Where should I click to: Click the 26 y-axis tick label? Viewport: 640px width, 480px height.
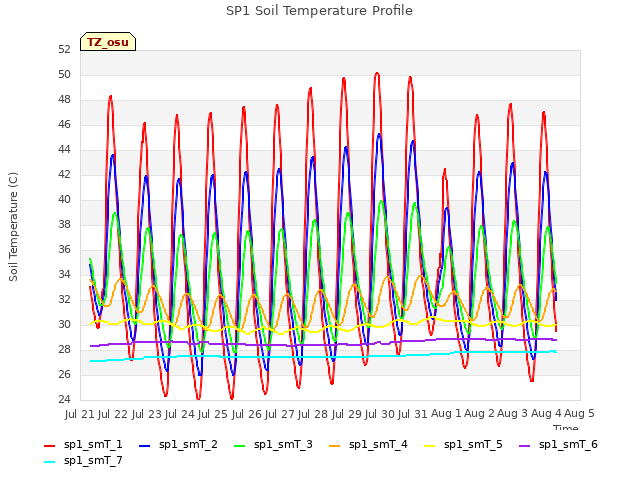64,374
